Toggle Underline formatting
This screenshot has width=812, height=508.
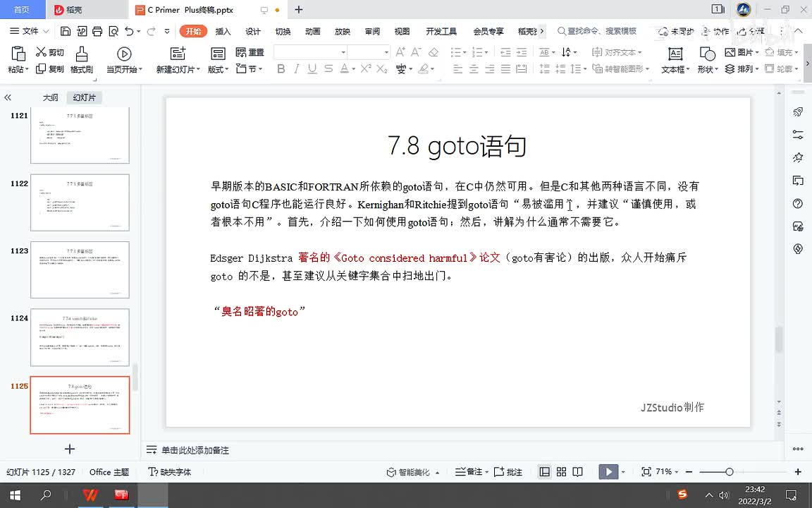[x=312, y=68]
